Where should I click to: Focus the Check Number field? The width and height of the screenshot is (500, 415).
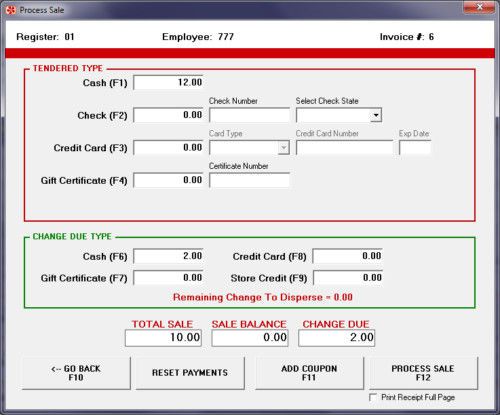tap(249, 115)
